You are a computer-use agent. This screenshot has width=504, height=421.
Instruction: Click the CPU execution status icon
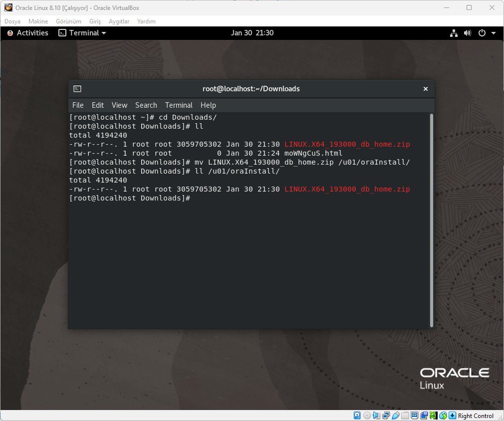[x=434, y=416]
